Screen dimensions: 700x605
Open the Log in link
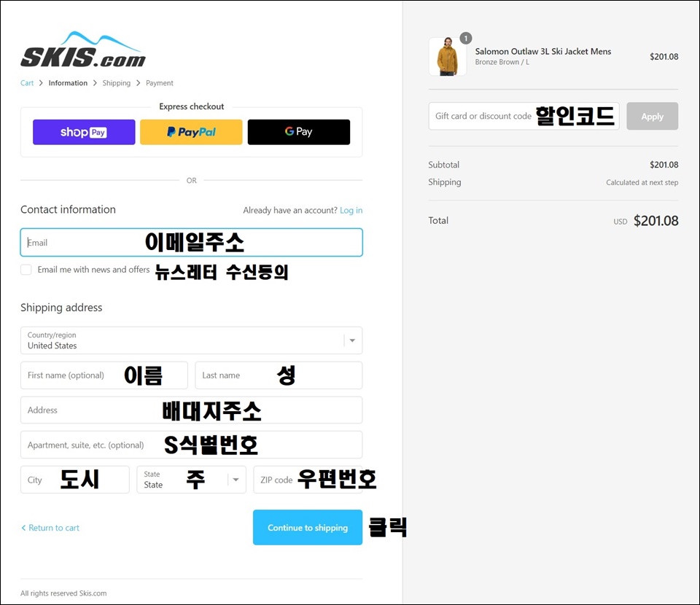point(351,210)
